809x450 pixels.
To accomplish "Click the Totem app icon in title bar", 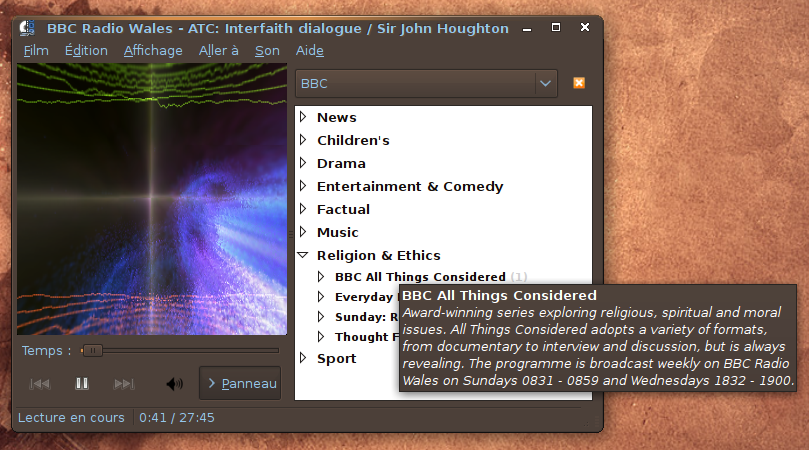I will coord(27,28).
